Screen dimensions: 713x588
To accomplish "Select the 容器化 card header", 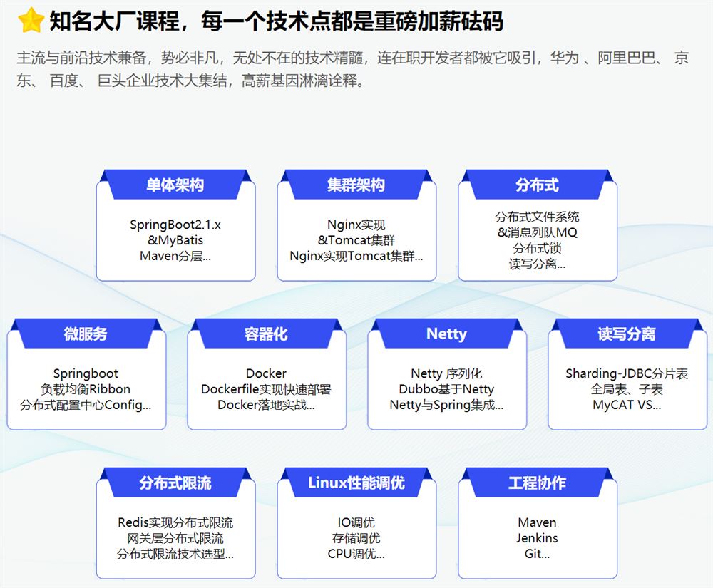I will pyautogui.click(x=267, y=334).
